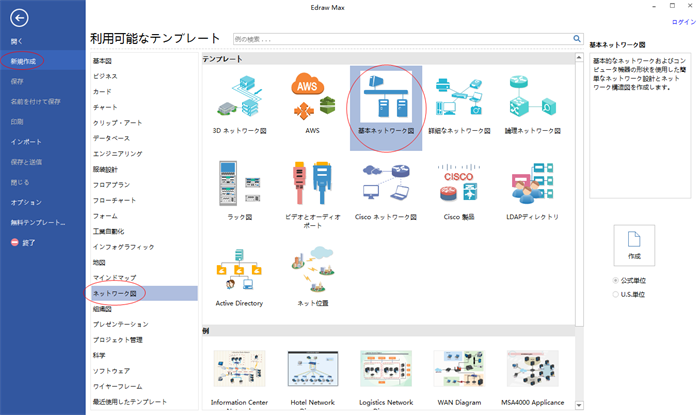Select the 3D ネットワーク図 template icon
The width and height of the screenshot is (700, 415).
coord(240,96)
